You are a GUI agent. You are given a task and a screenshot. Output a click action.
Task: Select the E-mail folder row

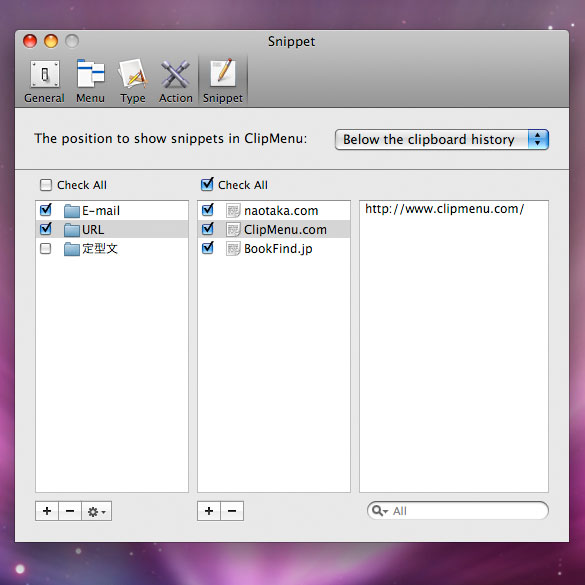point(112,210)
